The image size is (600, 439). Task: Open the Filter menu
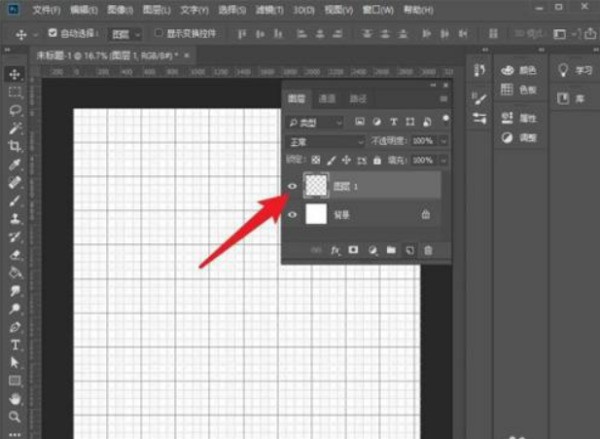269,10
